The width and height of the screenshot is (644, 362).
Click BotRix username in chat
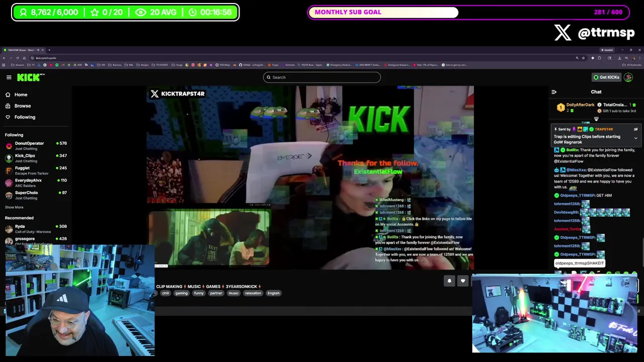tap(573, 150)
